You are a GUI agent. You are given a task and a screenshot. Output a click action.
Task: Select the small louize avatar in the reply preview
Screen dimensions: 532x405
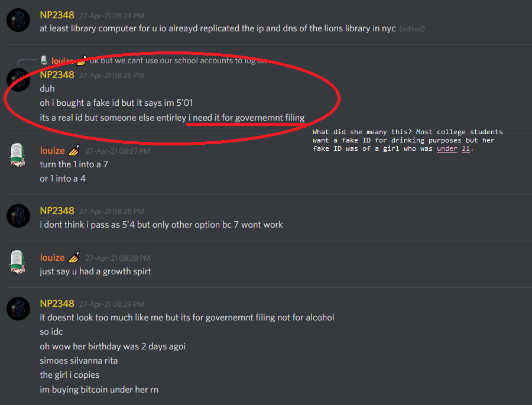[44, 60]
